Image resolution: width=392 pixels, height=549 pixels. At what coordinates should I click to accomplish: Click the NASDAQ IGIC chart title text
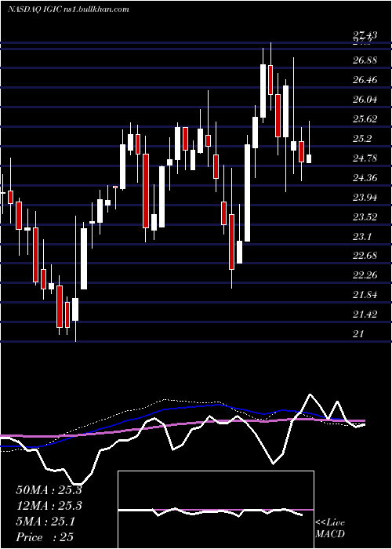click(68, 9)
